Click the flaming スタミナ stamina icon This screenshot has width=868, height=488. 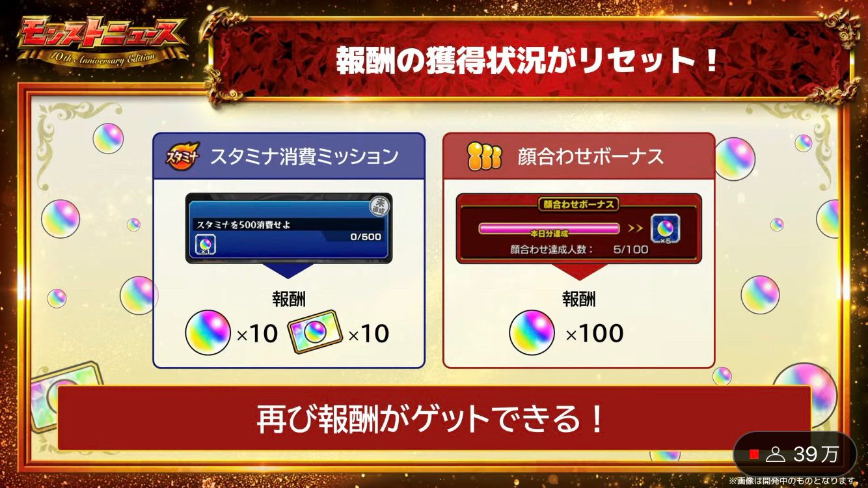coord(183,156)
